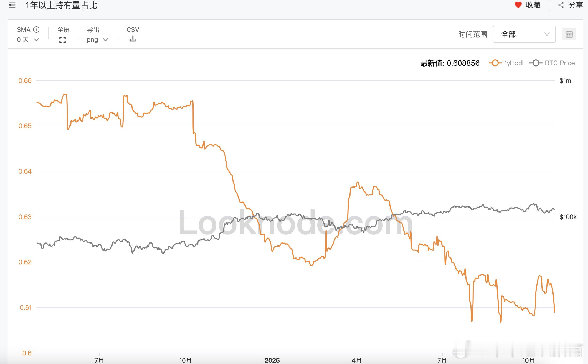Click the orange 1yHodl legend marker
The image size is (588, 364).
click(x=495, y=63)
